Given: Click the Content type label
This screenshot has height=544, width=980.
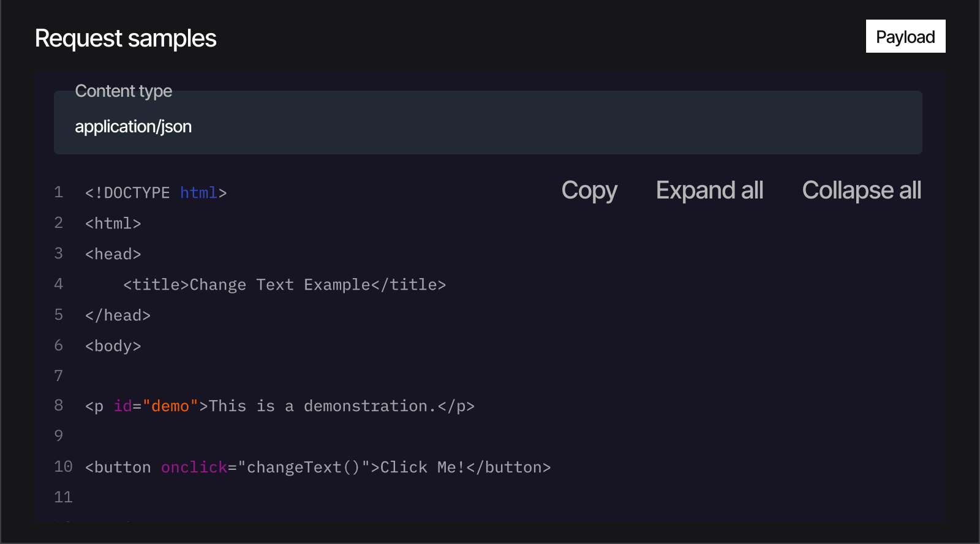Looking at the screenshot, I should coord(124,91).
